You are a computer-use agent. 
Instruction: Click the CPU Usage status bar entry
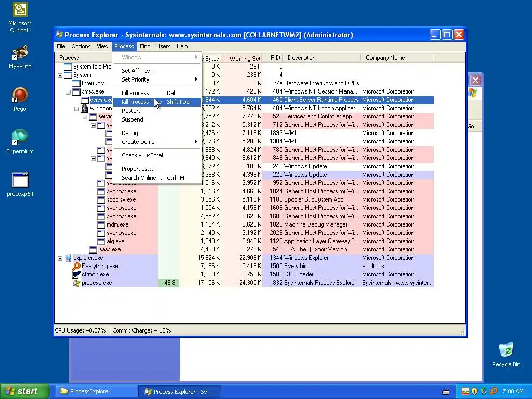coord(81,330)
